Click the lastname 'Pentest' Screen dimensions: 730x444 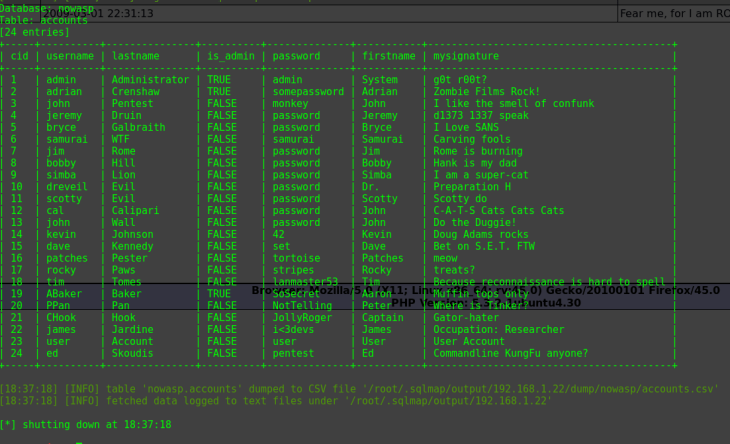[x=132, y=103]
